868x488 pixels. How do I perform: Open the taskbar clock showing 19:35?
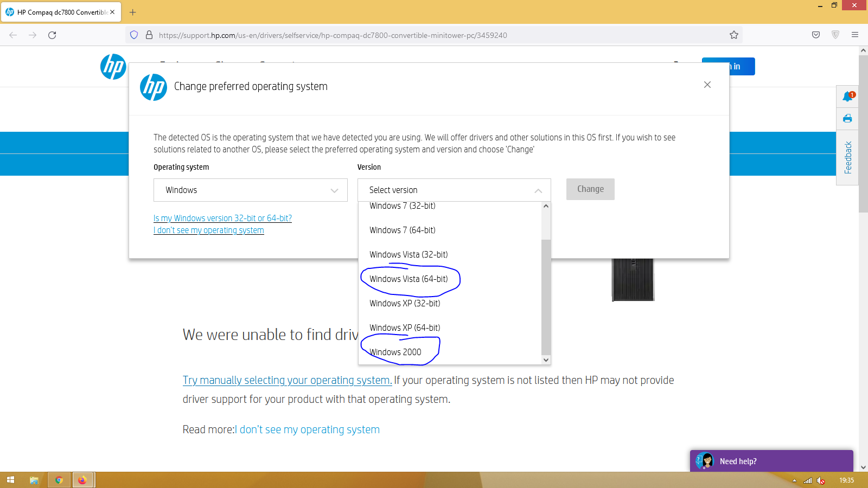tap(846, 480)
